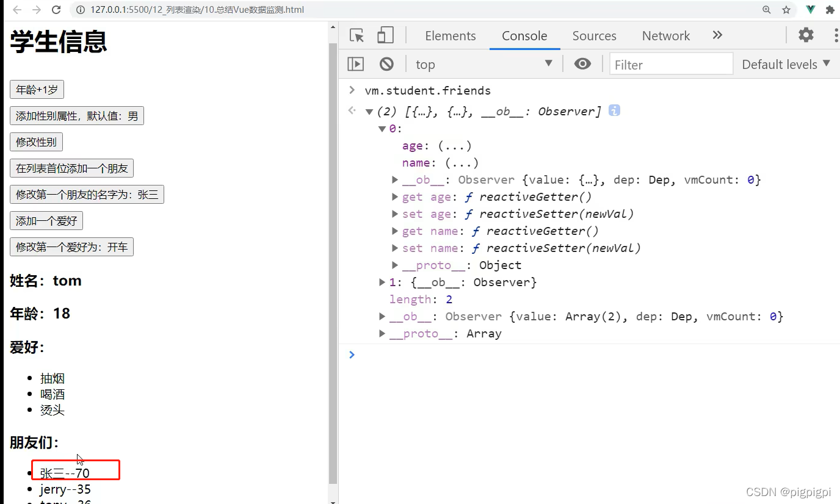Image resolution: width=840 pixels, height=504 pixels.
Task: Expand the __ob__ Observer inside item 0
Action: coord(395,180)
